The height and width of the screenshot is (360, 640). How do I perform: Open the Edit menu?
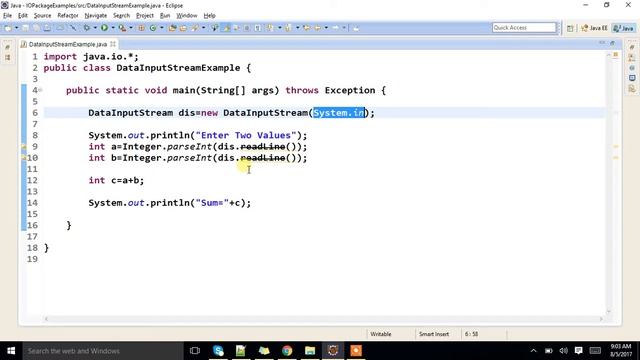23,16
